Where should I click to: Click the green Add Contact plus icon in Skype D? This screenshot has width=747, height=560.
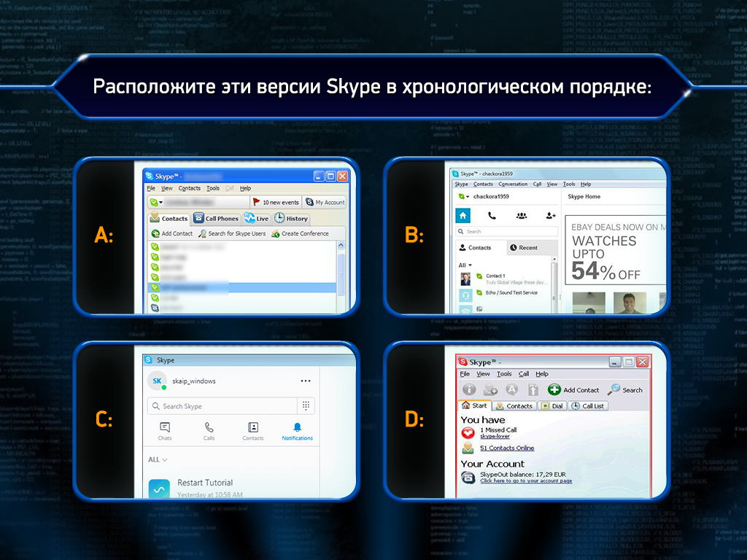pyautogui.click(x=554, y=390)
